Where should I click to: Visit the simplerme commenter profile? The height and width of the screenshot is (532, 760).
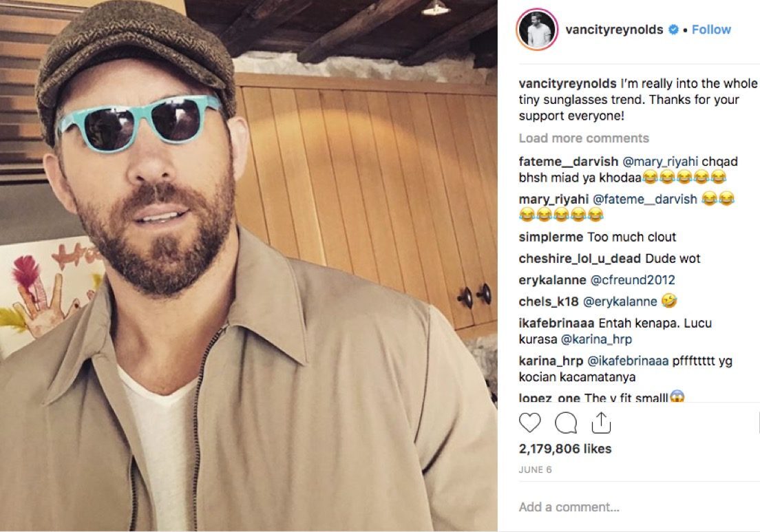coord(551,237)
